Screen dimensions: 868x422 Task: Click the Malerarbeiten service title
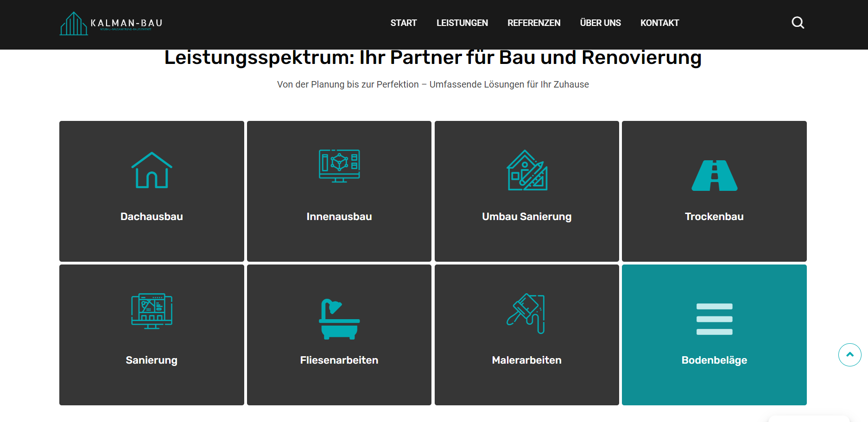click(x=526, y=360)
